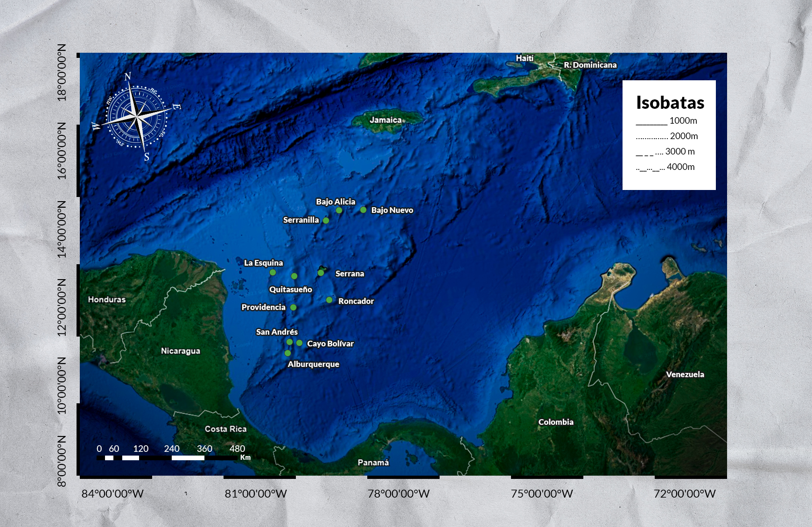Click the Honduras label
Screen dimensions: 812x527
click(107, 300)
